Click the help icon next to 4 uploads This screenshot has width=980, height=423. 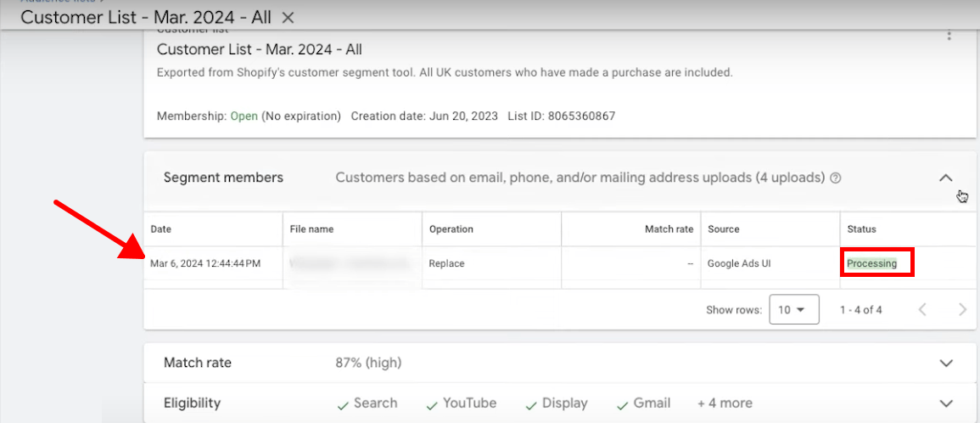[x=836, y=178]
